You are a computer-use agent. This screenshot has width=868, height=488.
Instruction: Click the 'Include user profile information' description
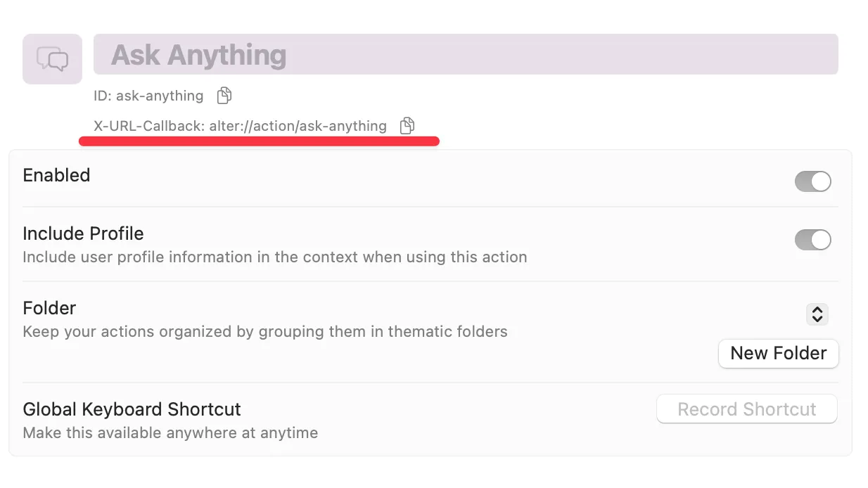click(x=275, y=257)
